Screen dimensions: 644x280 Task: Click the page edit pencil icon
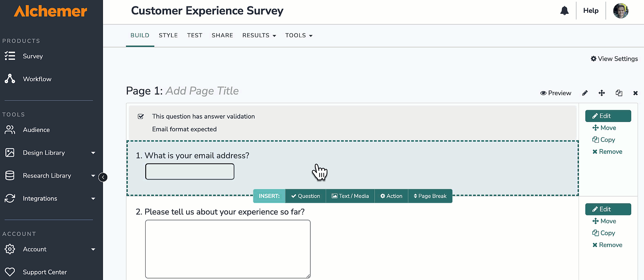[x=585, y=93]
